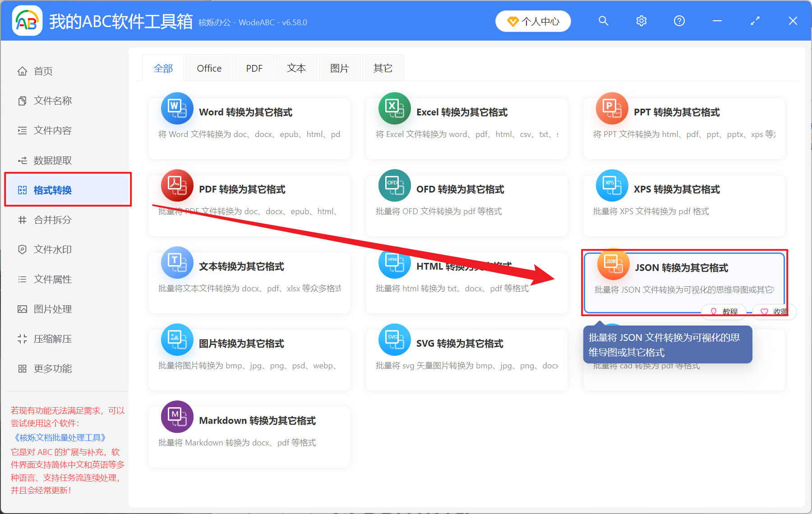This screenshot has width=812, height=514.
Task: Open the Excel conversion tool icon
Action: pyautogui.click(x=394, y=108)
